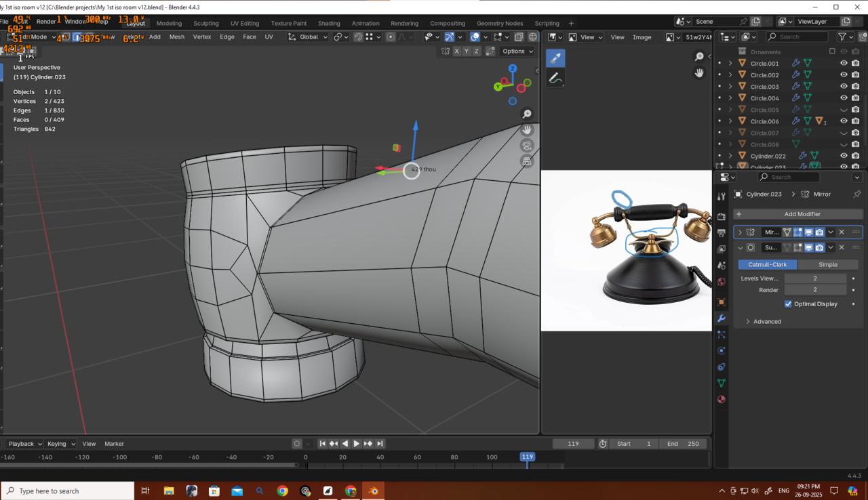Switch to orthographic view with the grid icon
Image resolution: width=868 pixels, height=500 pixels.
click(x=527, y=161)
